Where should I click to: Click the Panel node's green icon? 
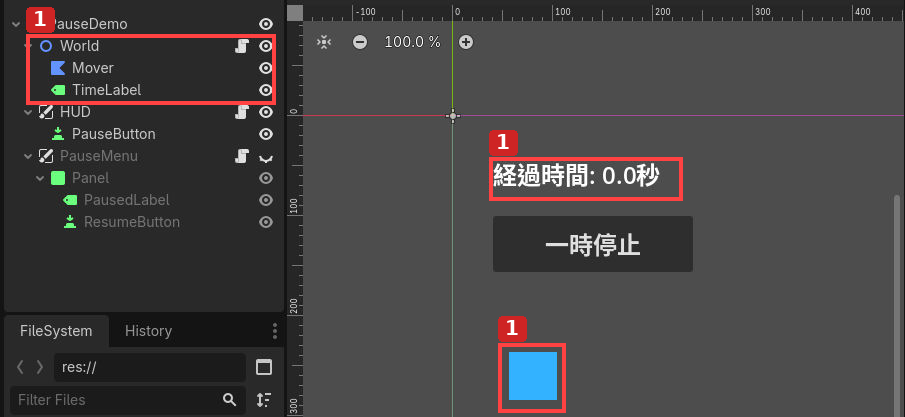point(58,178)
